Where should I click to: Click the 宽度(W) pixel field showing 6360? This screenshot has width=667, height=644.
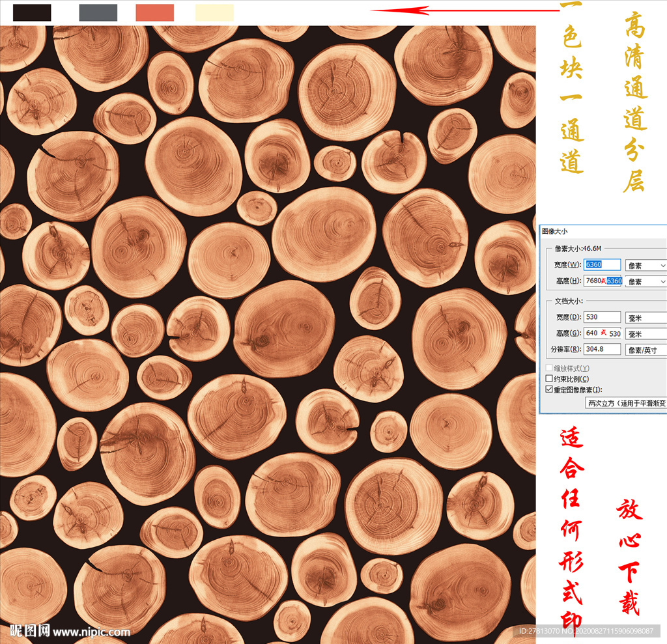pyautogui.click(x=603, y=265)
